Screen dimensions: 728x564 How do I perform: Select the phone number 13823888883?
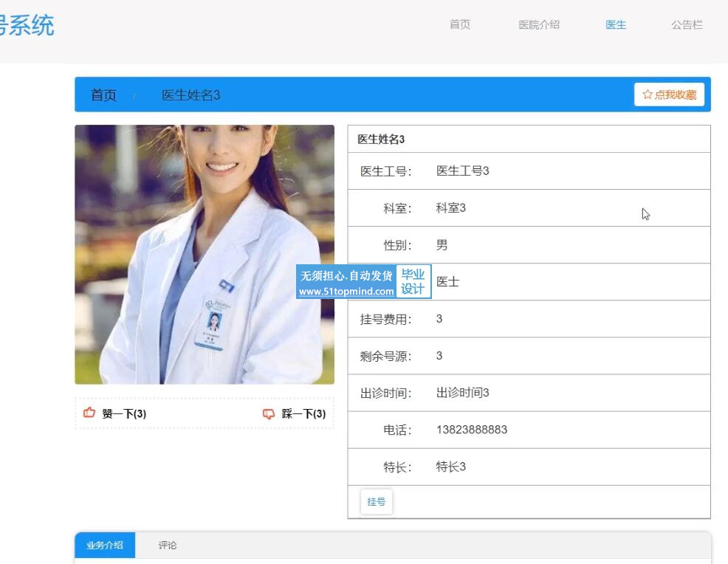(472, 430)
